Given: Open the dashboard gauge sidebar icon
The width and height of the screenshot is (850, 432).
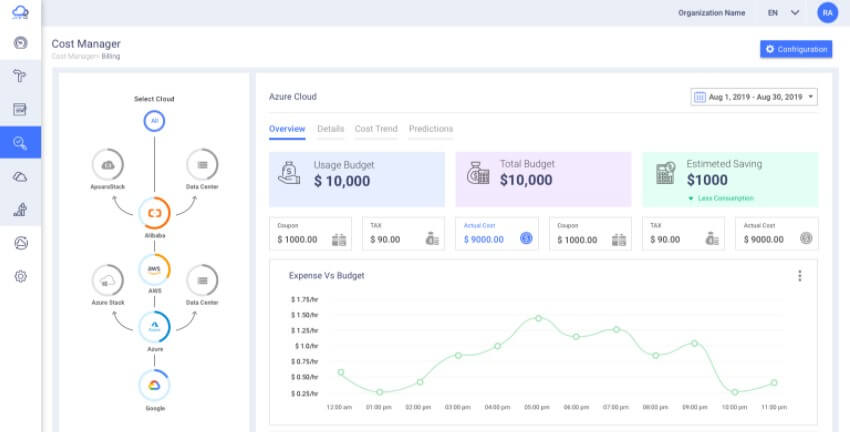Looking at the screenshot, I should [20, 43].
